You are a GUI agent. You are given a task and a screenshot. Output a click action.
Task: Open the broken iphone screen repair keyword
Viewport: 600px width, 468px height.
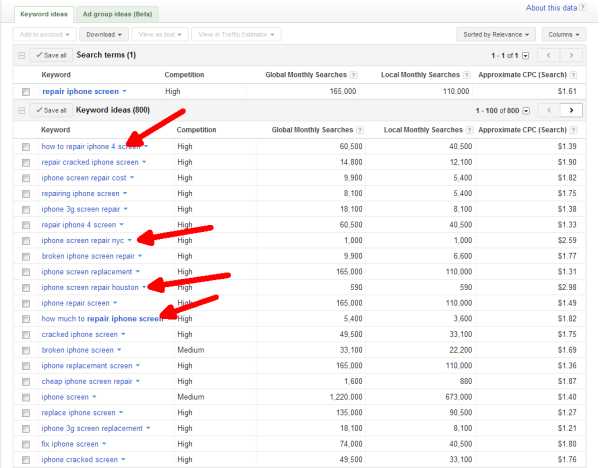coord(88,256)
